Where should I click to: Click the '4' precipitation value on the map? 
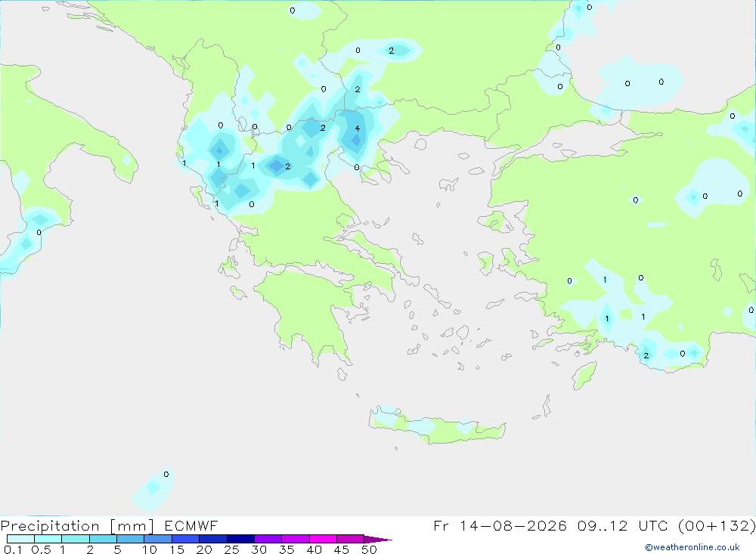(x=358, y=128)
